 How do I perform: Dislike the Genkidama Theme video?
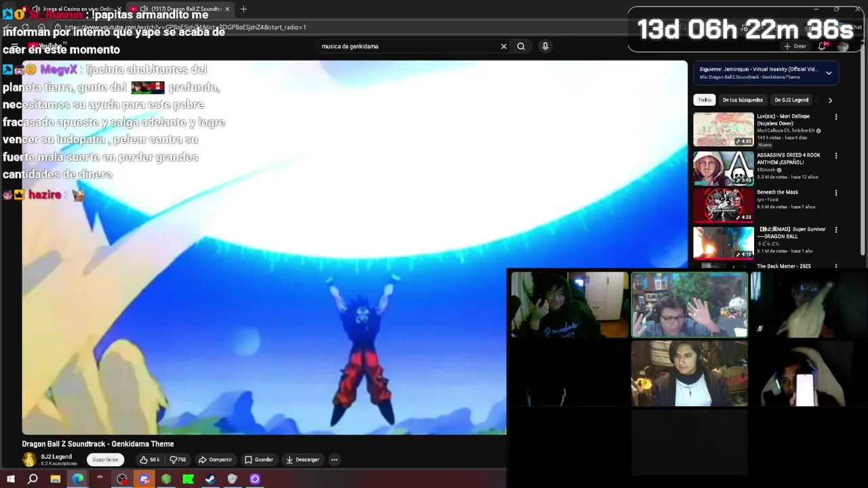tap(178, 460)
